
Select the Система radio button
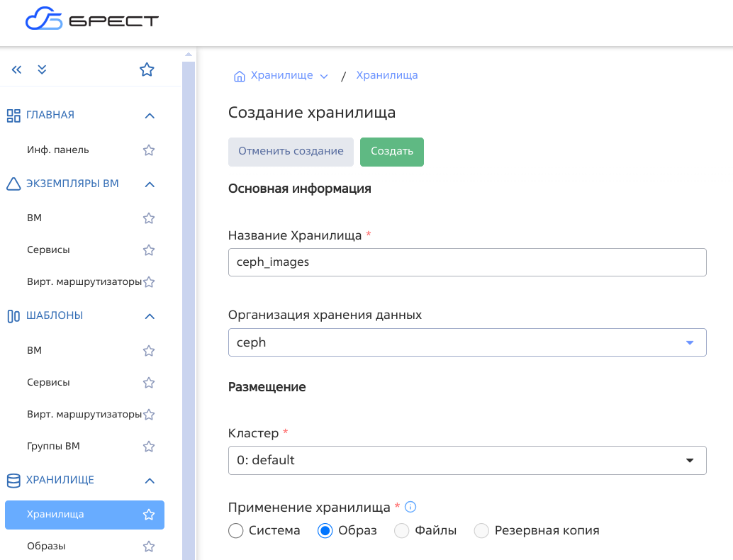click(237, 530)
